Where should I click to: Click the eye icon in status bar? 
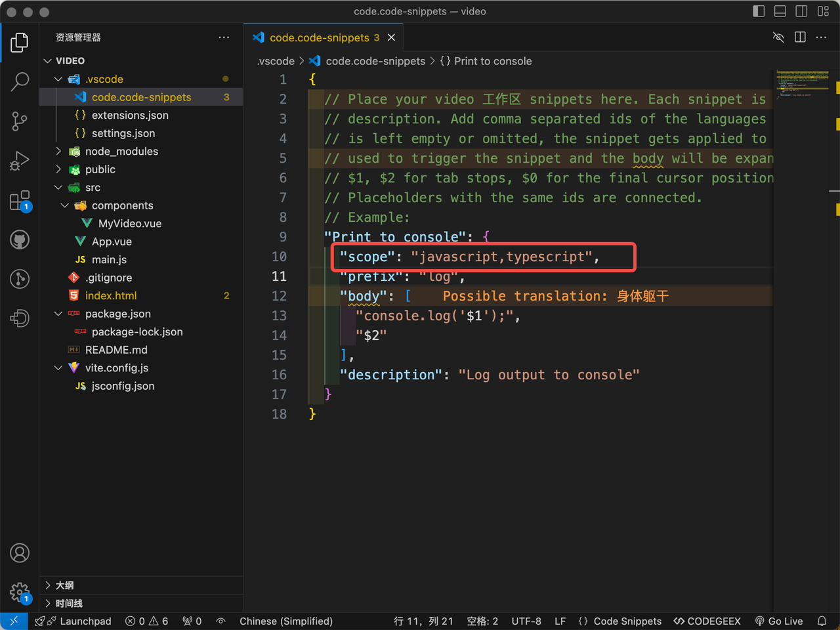pos(221,621)
